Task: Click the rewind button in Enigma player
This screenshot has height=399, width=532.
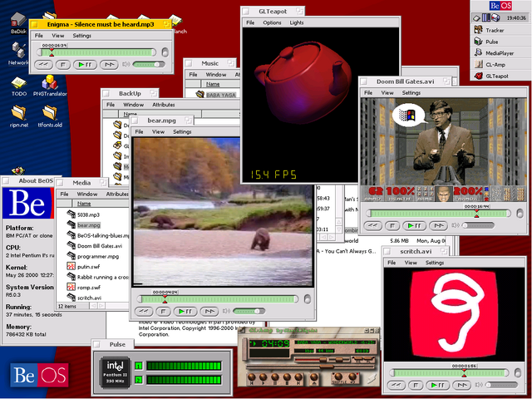Action: (x=43, y=65)
